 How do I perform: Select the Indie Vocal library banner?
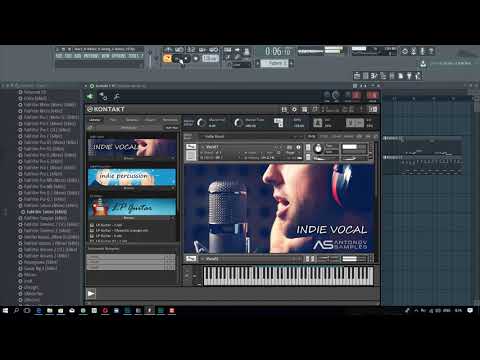[132, 147]
